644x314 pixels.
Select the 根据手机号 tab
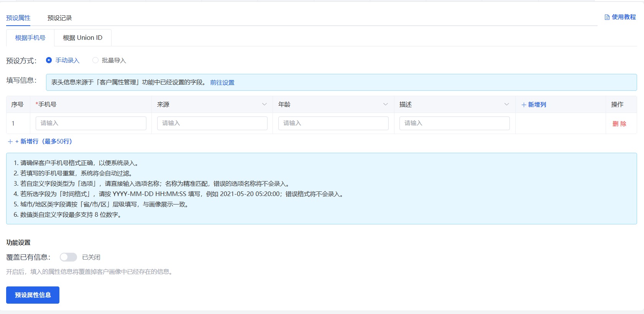30,38
